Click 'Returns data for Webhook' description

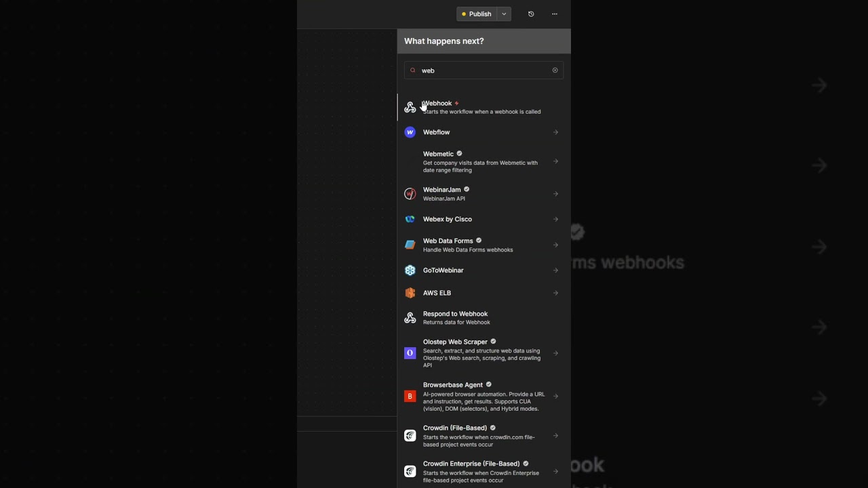(x=456, y=323)
